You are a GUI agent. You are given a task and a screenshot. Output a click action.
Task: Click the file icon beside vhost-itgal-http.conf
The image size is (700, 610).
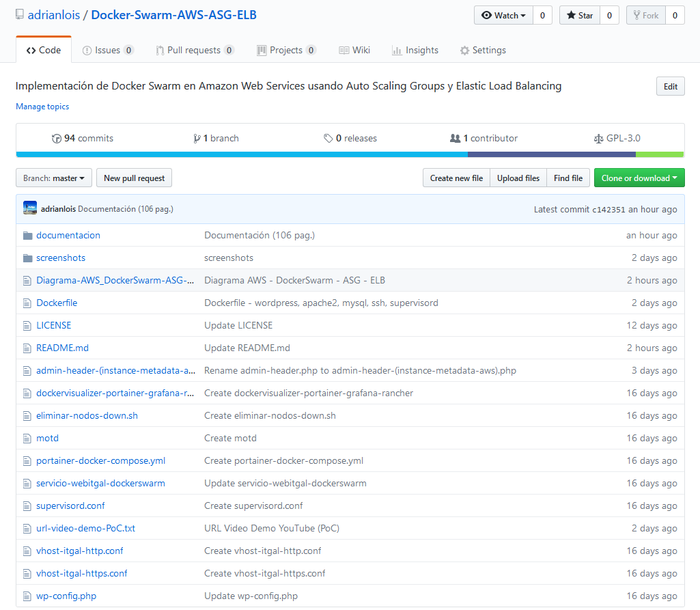27,551
